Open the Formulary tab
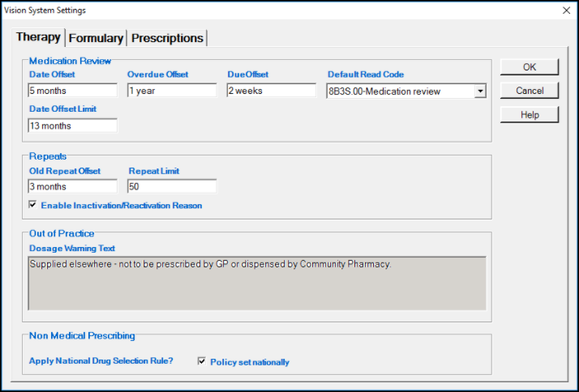This screenshot has width=579, height=392. tap(96, 38)
